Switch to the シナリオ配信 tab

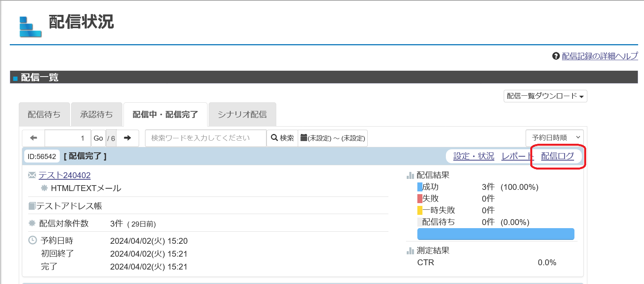242,114
